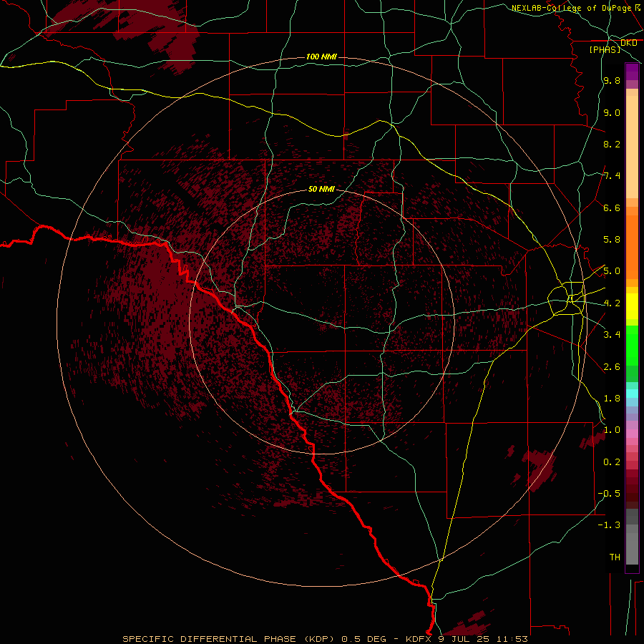Click the KDFX radar site identifier
The image size is (644, 644).
coord(419,639)
